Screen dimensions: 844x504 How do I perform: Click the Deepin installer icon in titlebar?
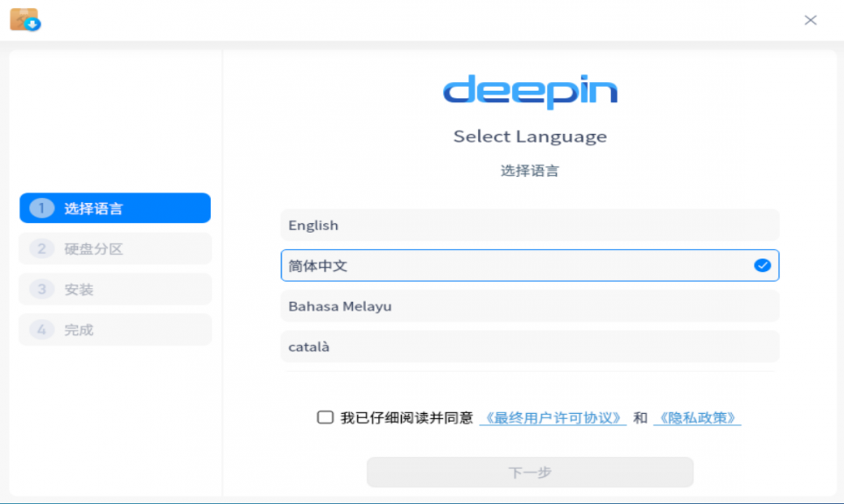point(24,19)
